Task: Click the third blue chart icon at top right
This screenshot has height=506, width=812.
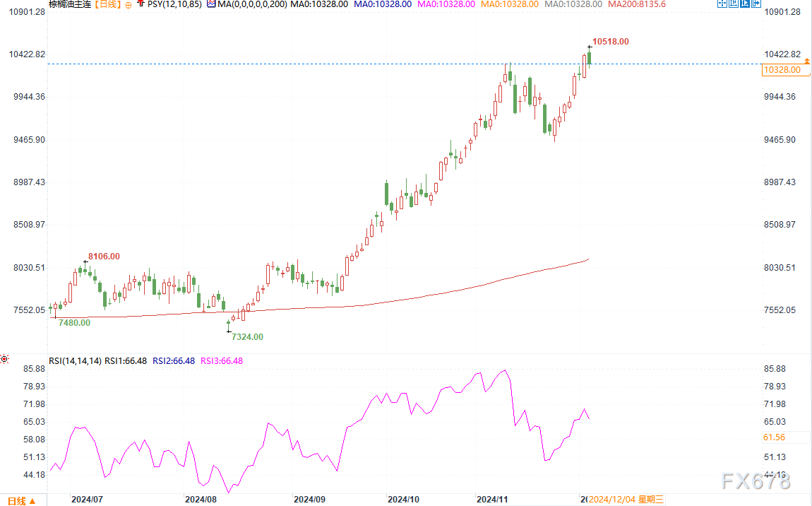Action: [x=747, y=4]
